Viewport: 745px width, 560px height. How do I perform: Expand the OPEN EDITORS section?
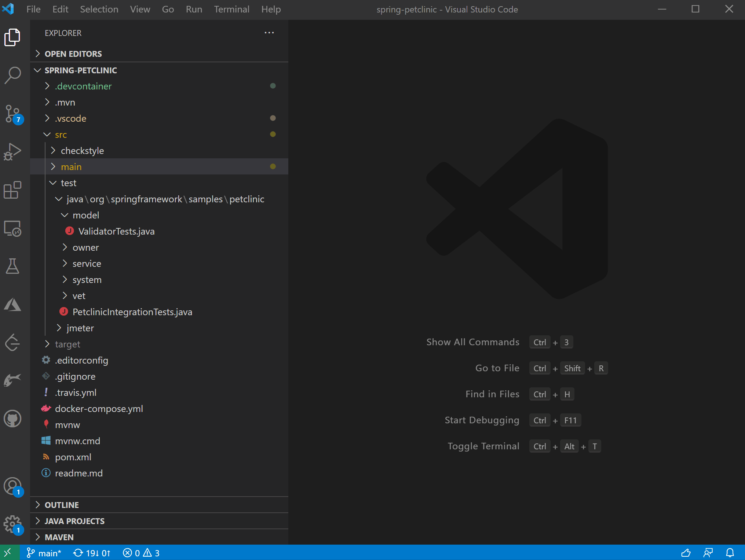(x=73, y=54)
